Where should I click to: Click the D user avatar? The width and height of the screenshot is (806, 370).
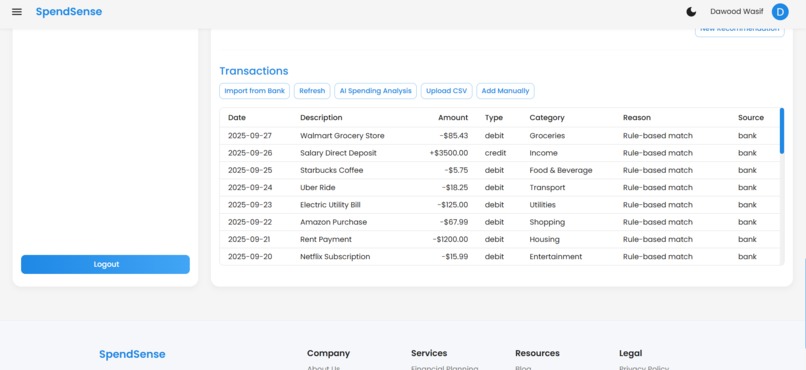click(x=780, y=12)
